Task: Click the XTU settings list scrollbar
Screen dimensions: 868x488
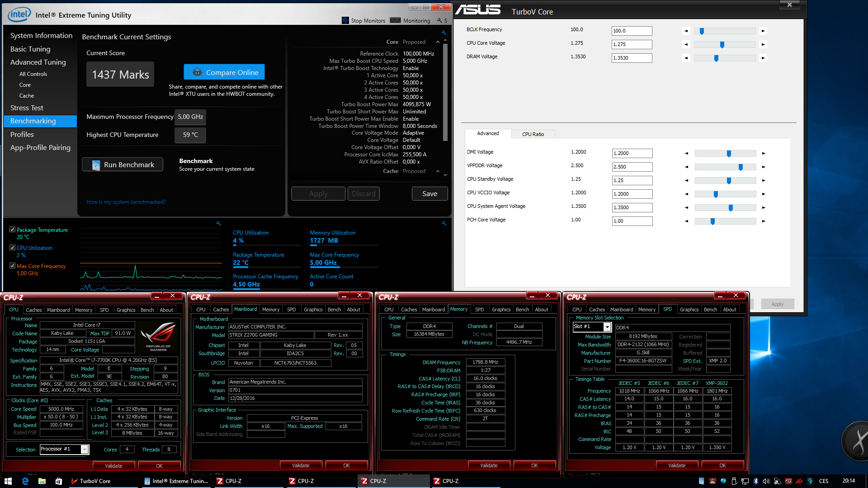Action: [x=445, y=93]
